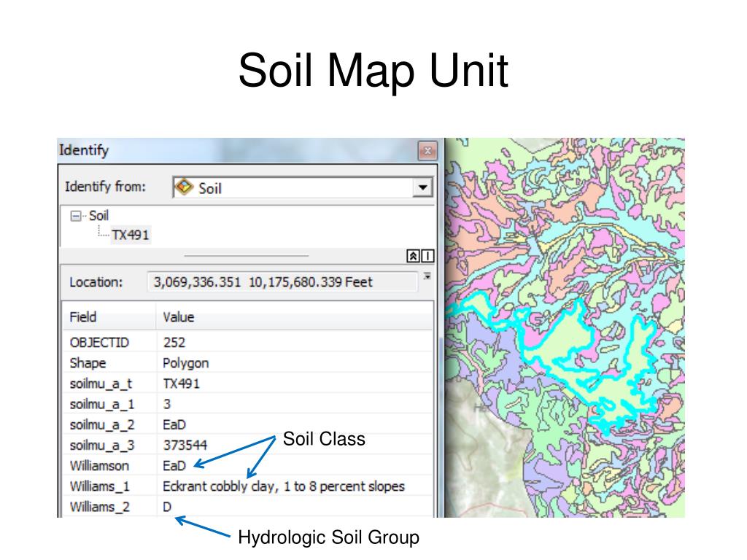Click the Soil layer icon in combo box
Screen dimensions: 747x560
[x=184, y=187]
